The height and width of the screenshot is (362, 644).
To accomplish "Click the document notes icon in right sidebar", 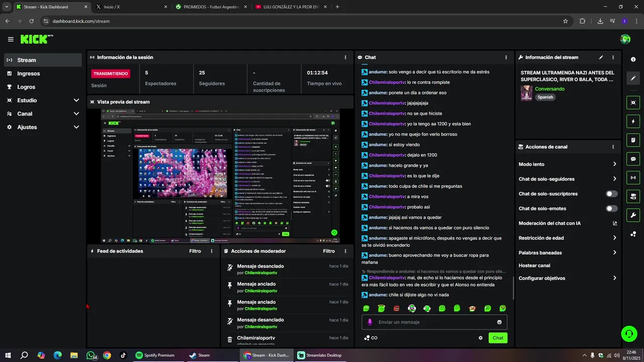I will (633, 140).
